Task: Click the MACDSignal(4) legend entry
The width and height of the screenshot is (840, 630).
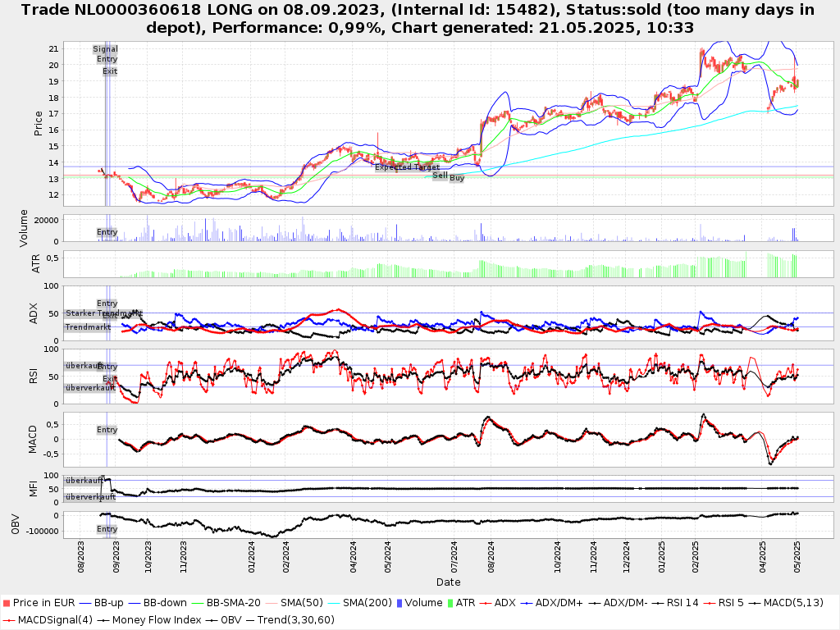Action: tap(49, 619)
